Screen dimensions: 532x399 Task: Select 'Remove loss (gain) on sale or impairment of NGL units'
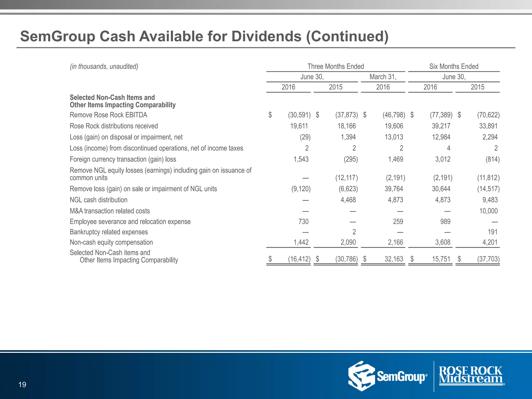[x=143, y=189]
